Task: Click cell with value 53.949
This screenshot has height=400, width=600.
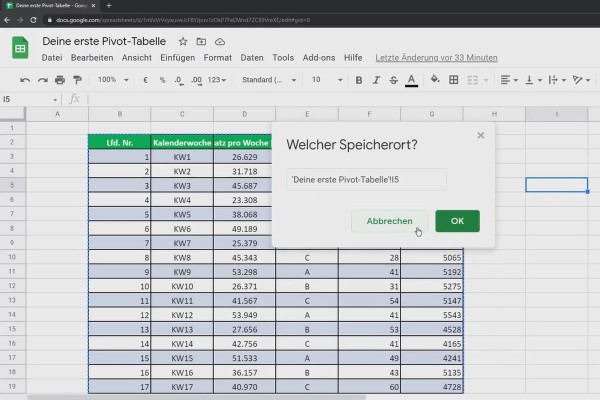Action: pyautogui.click(x=244, y=315)
